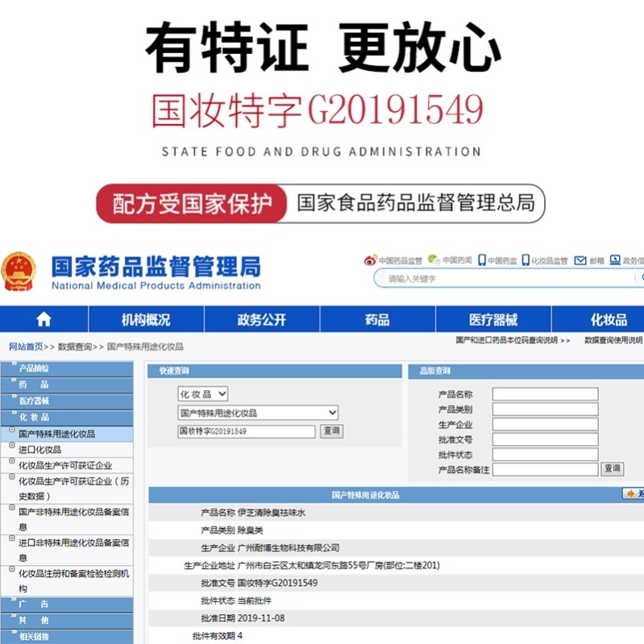Viewport: 644px width, 644px height.
Task: Click the national emblem logo
Action: click(x=18, y=272)
